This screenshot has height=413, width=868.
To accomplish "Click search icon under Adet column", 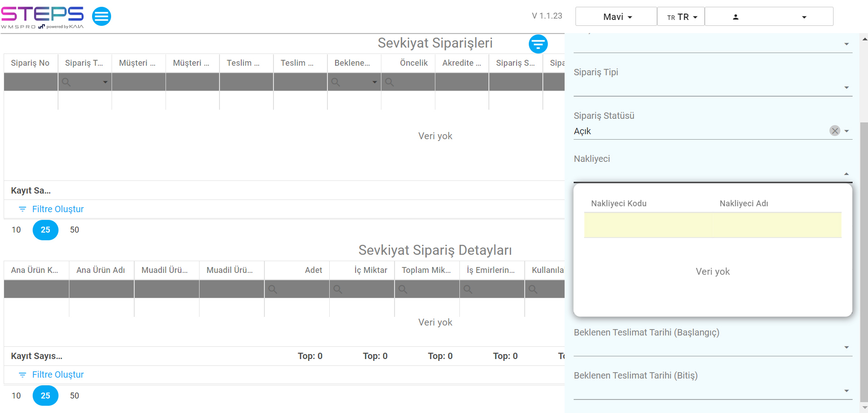I will [x=273, y=289].
